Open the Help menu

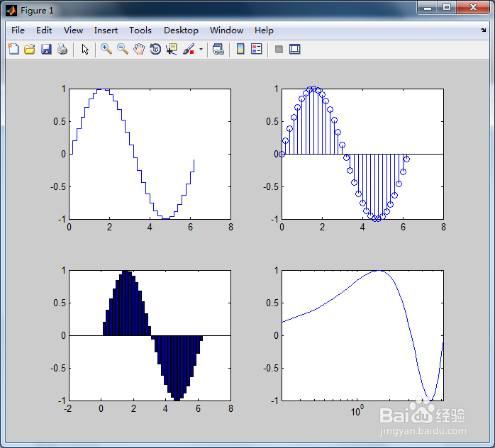point(264,30)
